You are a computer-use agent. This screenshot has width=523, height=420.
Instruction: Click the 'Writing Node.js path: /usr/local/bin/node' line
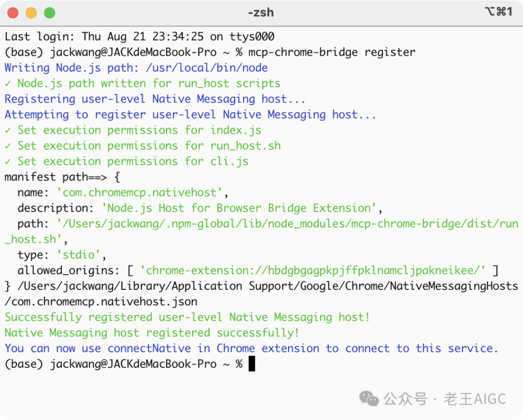(x=136, y=68)
